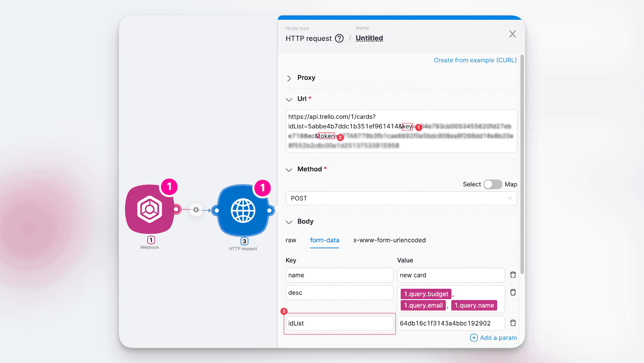This screenshot has height=363, width=644.
Task: Switch to x-www-form-urlencoded tab
Action: point(389,240)
